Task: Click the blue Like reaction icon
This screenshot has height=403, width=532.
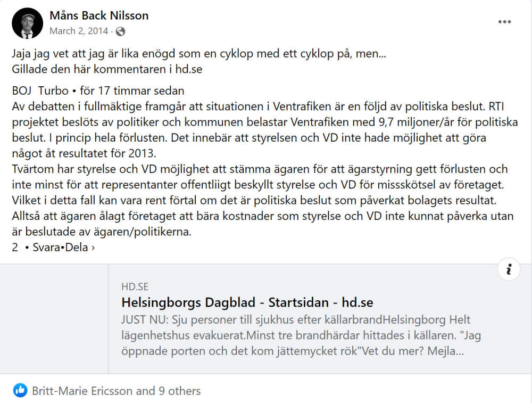Action: (20, 390)
